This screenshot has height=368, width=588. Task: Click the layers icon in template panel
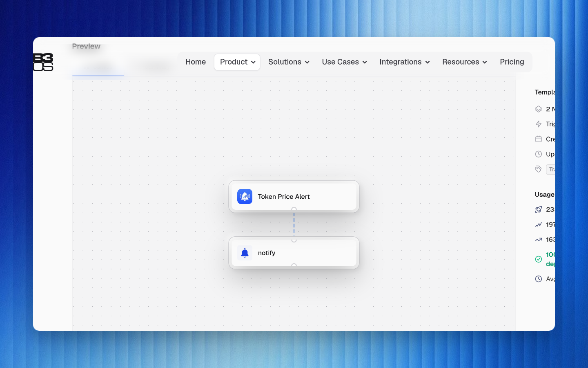[539, 109]
